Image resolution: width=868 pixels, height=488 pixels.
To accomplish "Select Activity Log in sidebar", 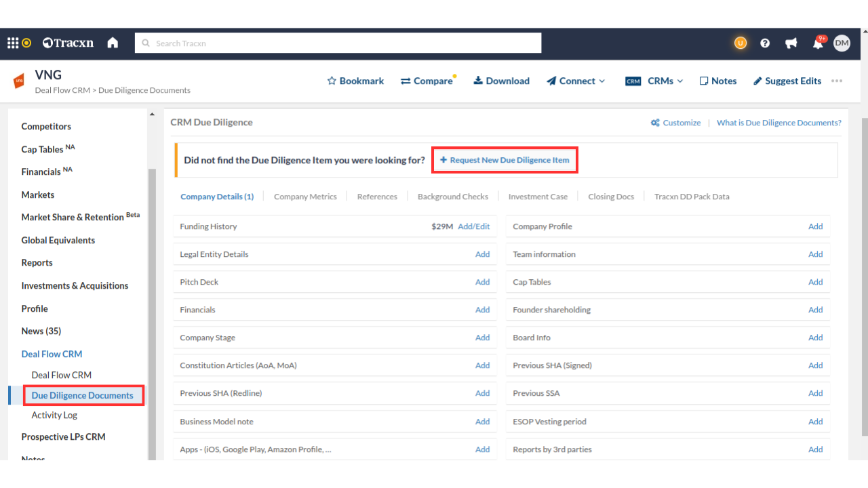I will pyautogui.click(x=54, y=415).
